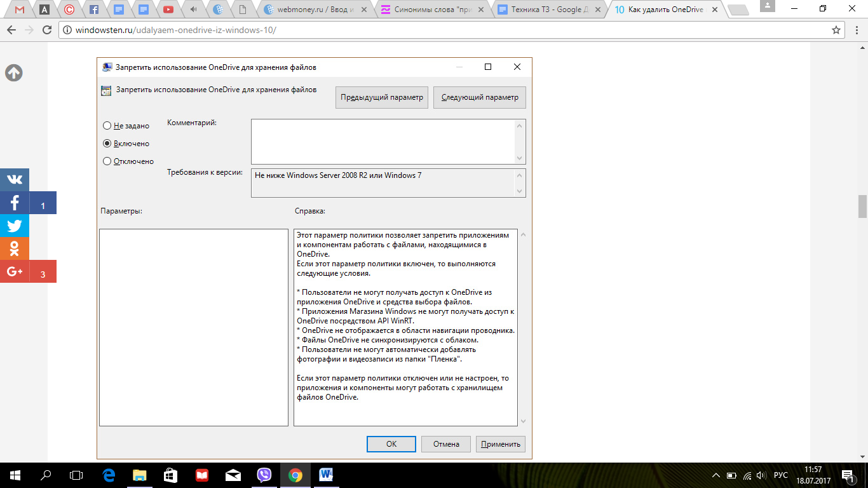Open the Wi-Fi network tray icon

click(747, 475)
